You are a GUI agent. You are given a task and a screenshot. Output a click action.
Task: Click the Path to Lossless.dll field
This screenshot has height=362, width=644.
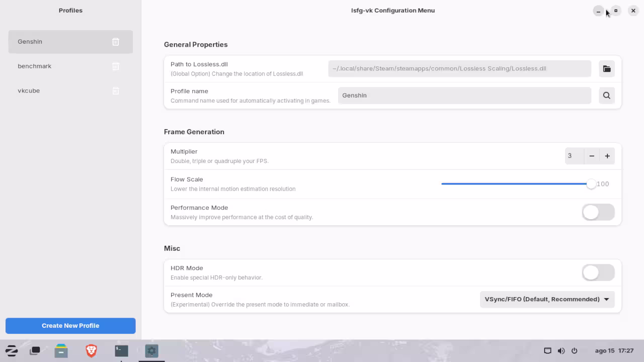point(459,69)
